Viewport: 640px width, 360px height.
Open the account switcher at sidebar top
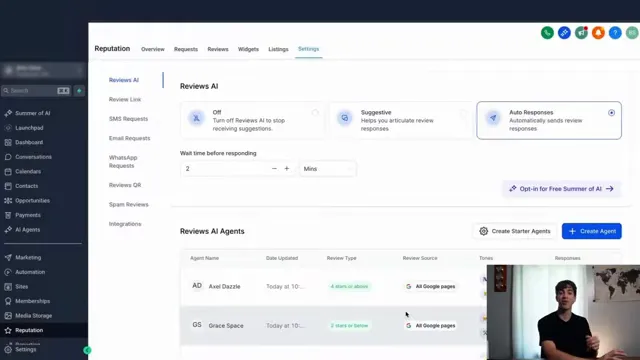pyautogui.click(x=43, y=71)
